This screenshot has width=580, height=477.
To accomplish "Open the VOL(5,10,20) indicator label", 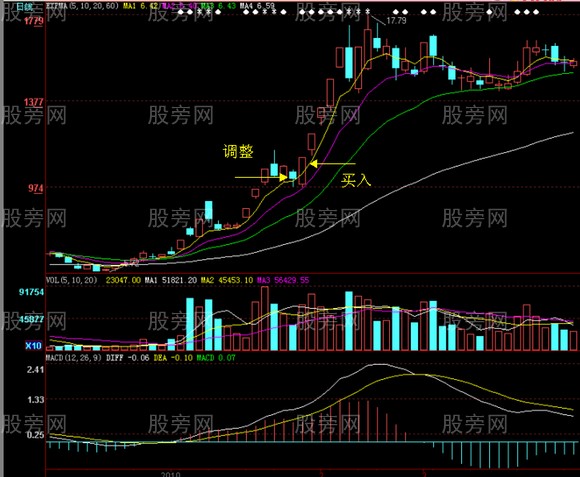I will click(x=71, y=280).
